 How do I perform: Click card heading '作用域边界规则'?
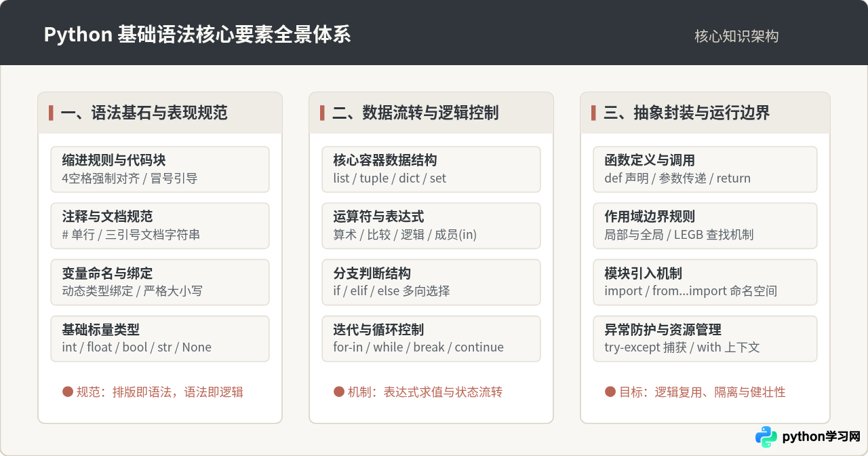click(x=650, y=216)
